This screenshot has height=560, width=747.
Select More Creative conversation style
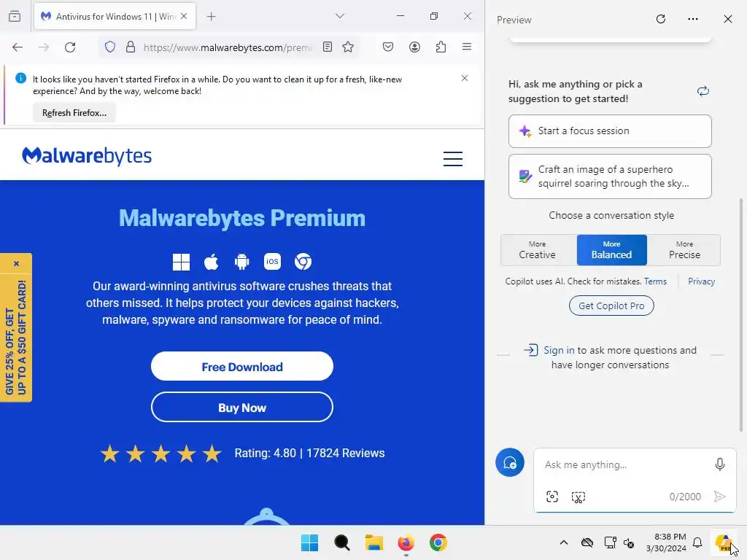click(x=538, y=250)
